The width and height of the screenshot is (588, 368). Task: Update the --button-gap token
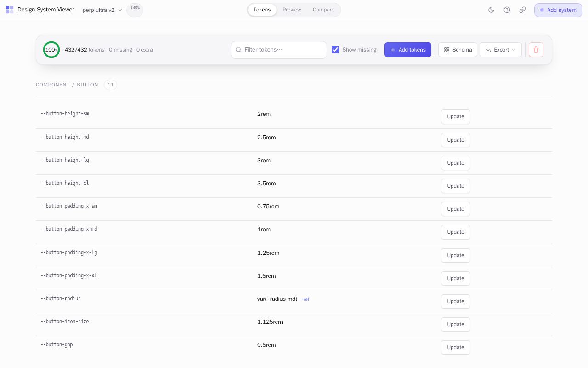(456, 347)
